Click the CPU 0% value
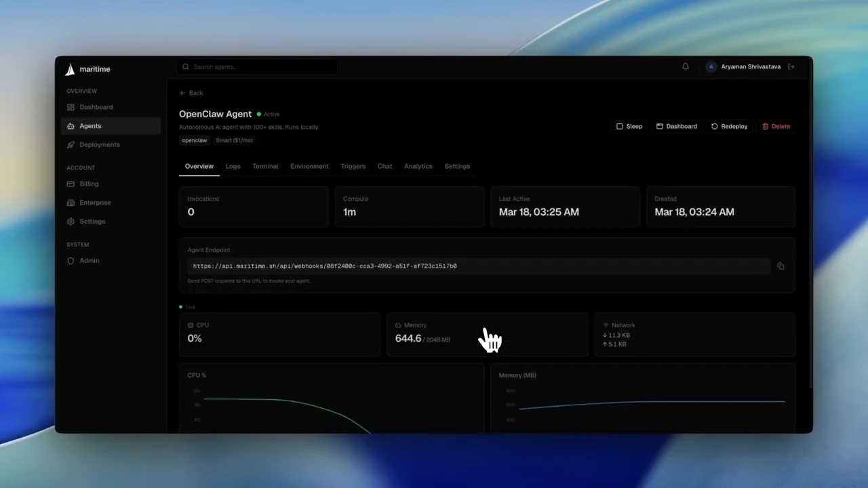This screenshot has width=868, height=488. (195, 339)
